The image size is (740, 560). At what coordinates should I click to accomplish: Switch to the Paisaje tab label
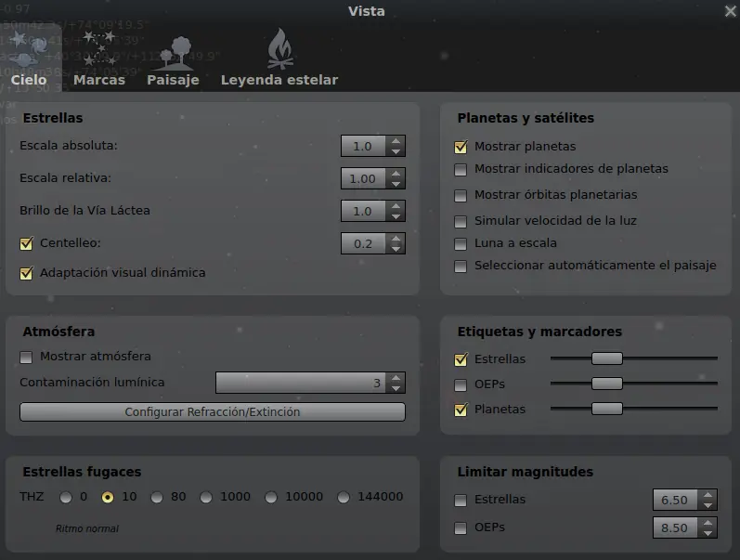pyautogui.click(x=173, y=80)
